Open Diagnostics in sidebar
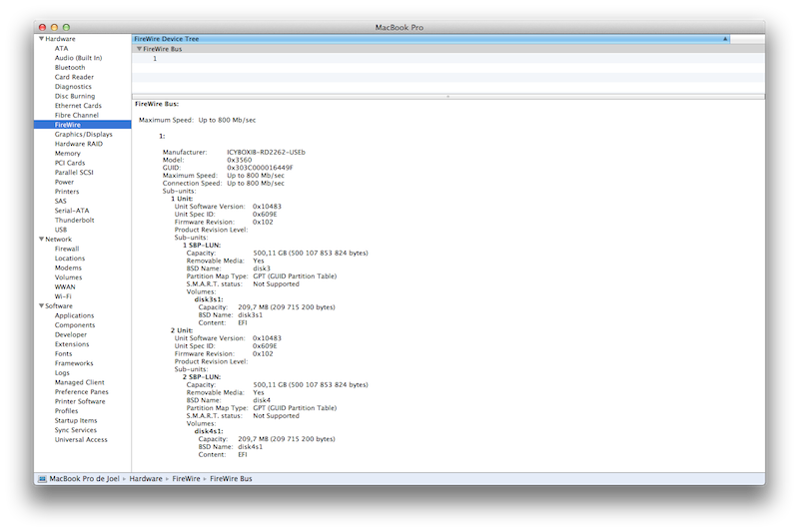 point(73,87)
